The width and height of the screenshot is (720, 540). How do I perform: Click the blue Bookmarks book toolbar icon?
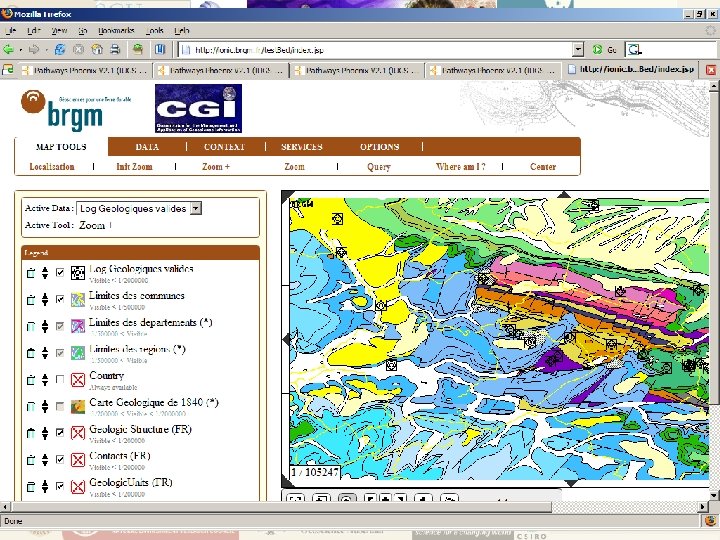coord(159,49)
